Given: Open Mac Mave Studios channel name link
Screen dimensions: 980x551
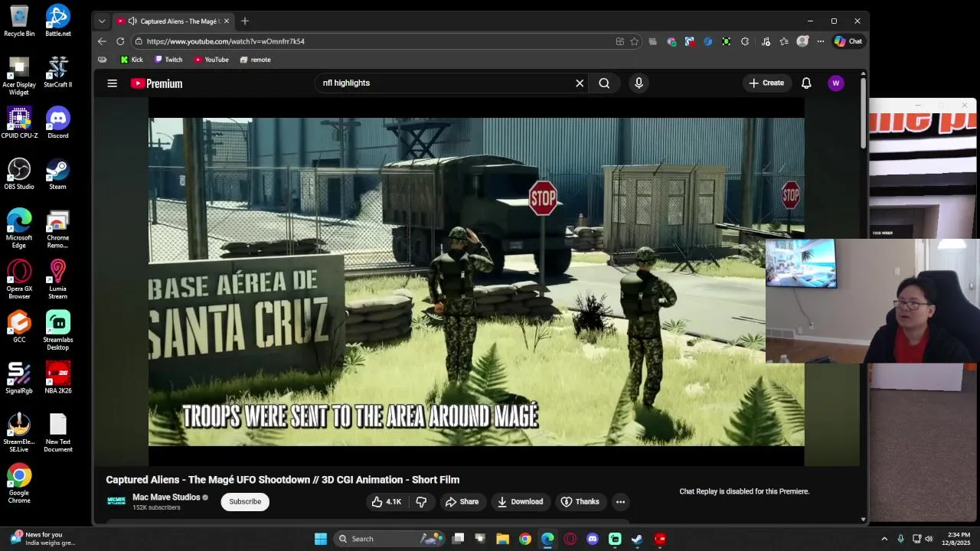Looking at the screenshot, I should click(x=166, y=497).
